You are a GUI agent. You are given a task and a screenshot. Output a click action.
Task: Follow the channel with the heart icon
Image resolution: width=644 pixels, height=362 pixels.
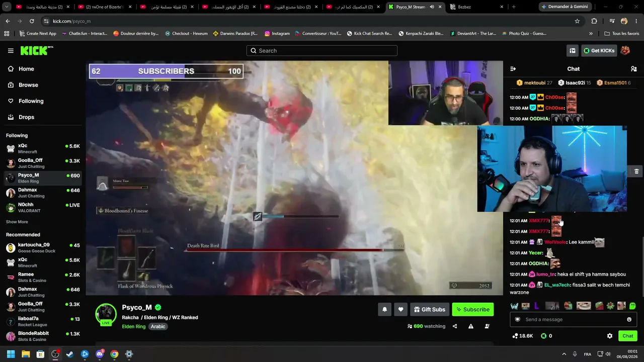click(400, 310)
